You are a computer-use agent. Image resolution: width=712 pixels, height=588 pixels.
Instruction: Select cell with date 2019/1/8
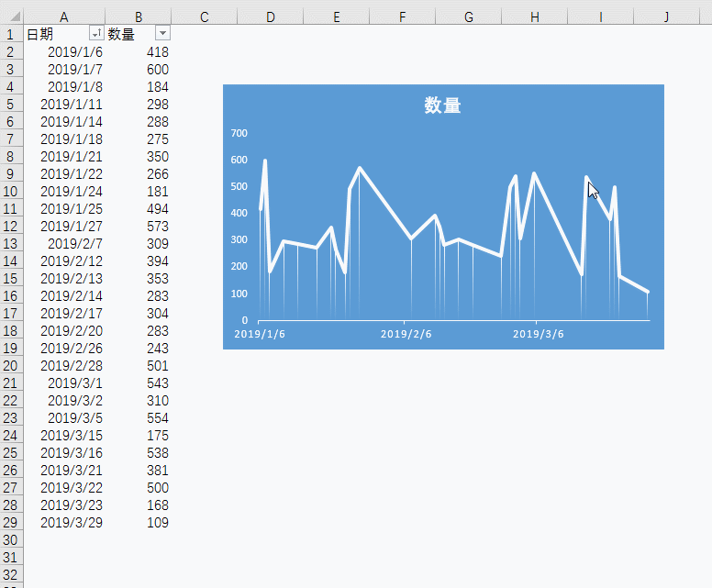pos(64,87)
